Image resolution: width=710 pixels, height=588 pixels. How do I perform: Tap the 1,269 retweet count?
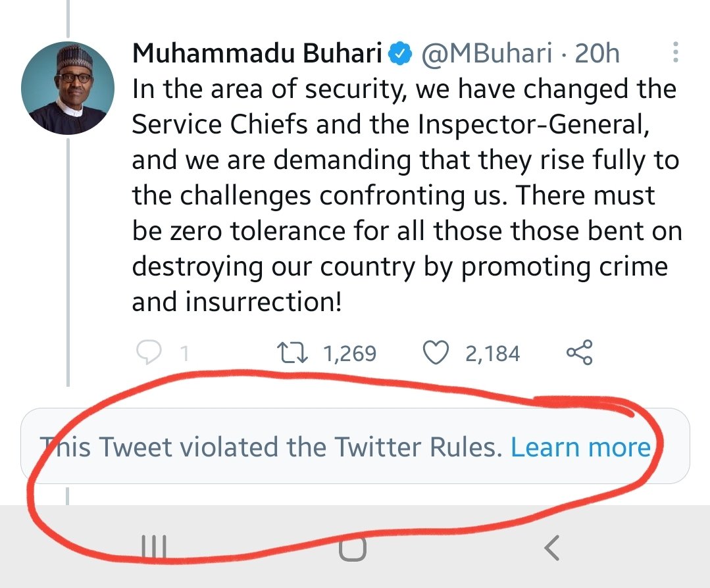[350, 354]
